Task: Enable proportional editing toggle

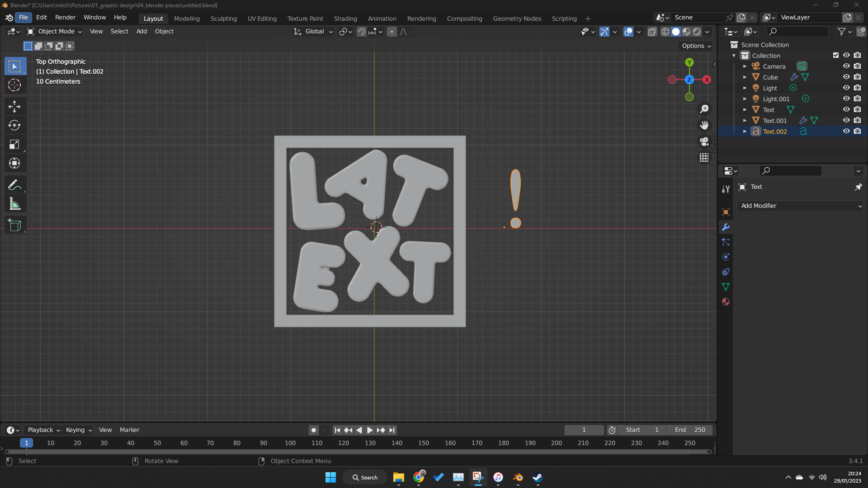Action: click(392, 32)
